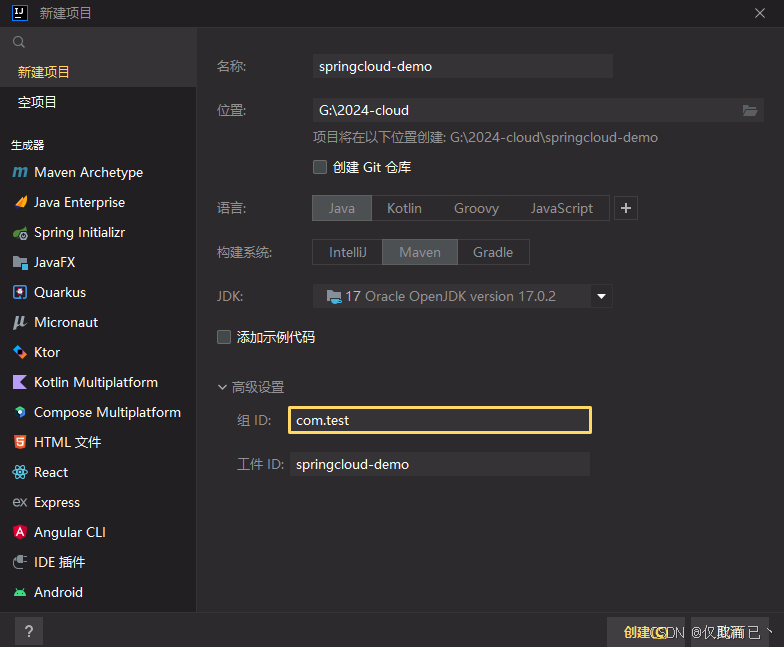
Task: Choose the IDE 插件 generator
Action: 98,562
